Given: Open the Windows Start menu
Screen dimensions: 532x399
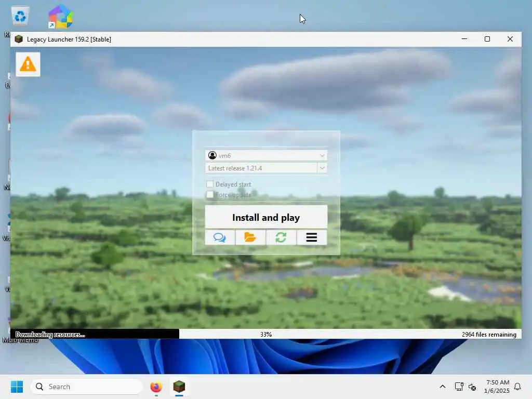Looking at the screenshot, I should 17,387.
